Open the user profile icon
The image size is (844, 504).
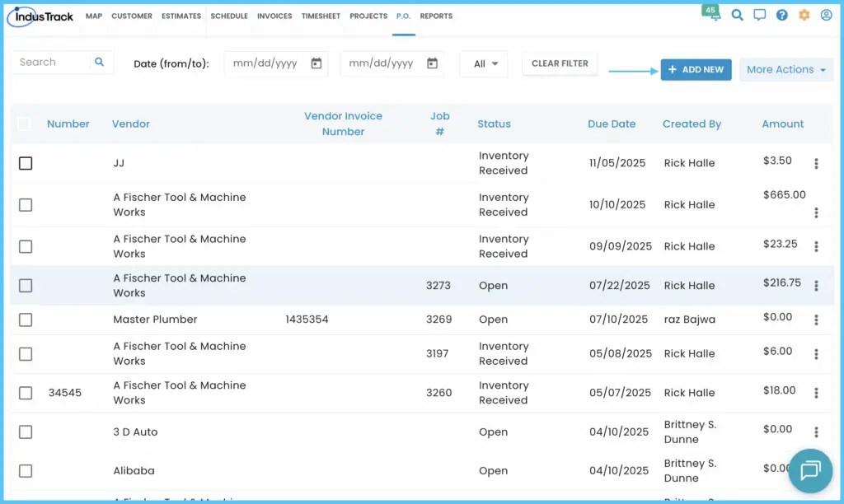coord(826,15)
